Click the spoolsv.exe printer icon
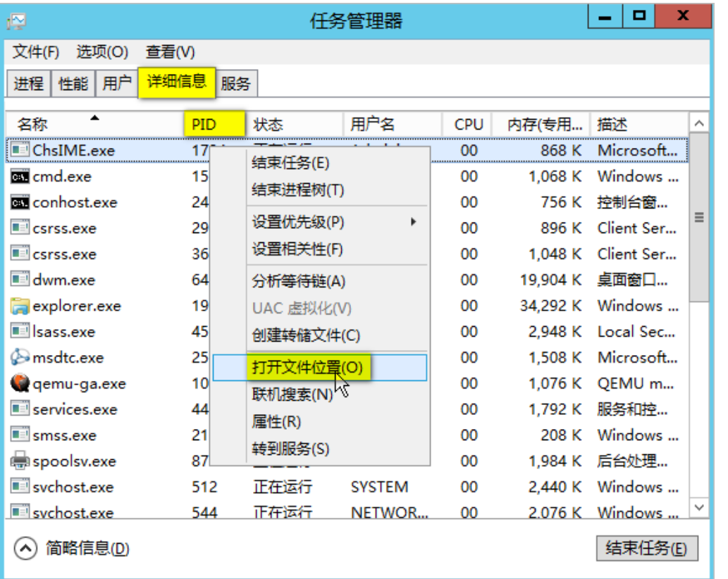The image size is (728, 579). click(20, 461)
